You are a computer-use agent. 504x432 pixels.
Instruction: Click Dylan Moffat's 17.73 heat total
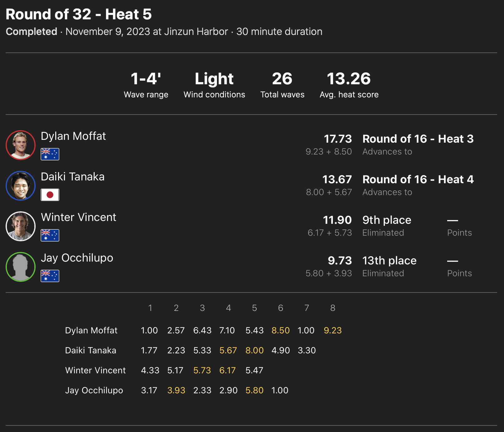338,139
